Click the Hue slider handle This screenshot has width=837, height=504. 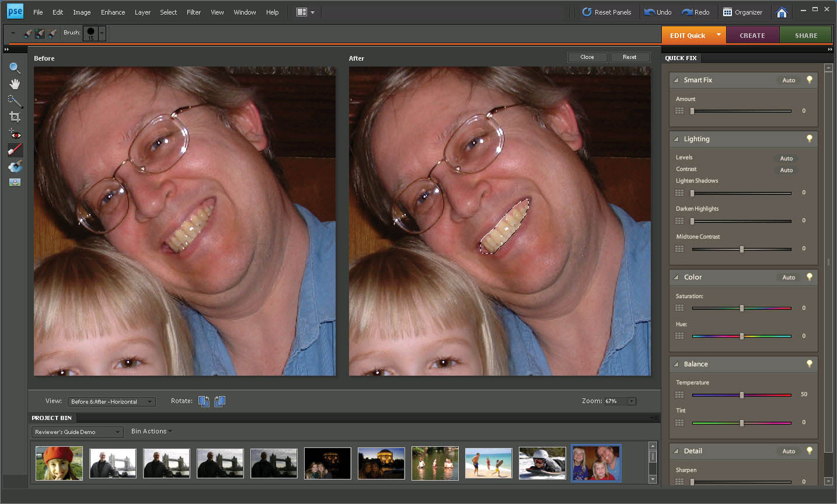pos(742,336)
